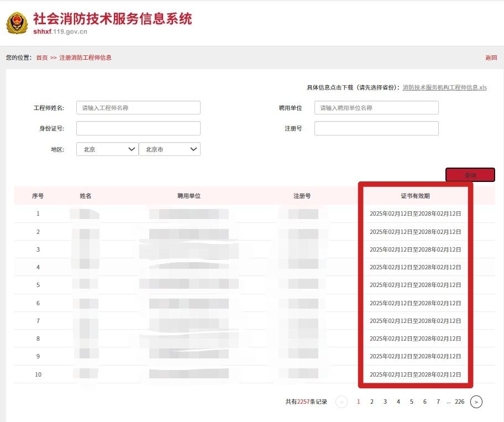The width and height of the screenshot is (504, 422).
Task: Click the fire service emblem logo
Action: (x=17, y=23)
